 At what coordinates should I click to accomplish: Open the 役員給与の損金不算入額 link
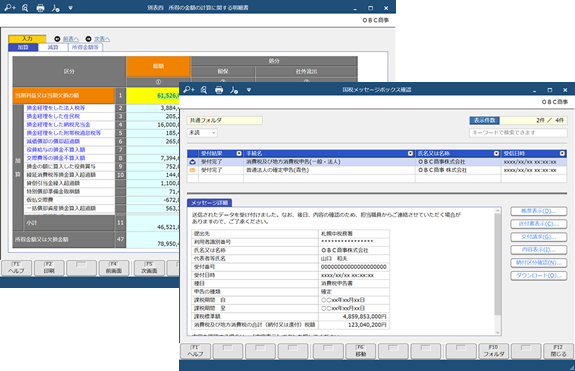point(56,150)
